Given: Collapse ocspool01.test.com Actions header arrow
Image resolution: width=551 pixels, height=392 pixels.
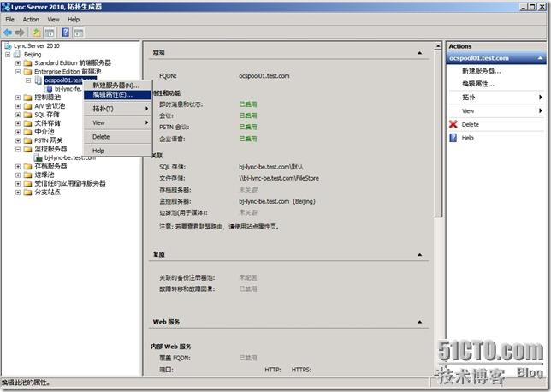Looking at the screenshot, I should point(540,58).
